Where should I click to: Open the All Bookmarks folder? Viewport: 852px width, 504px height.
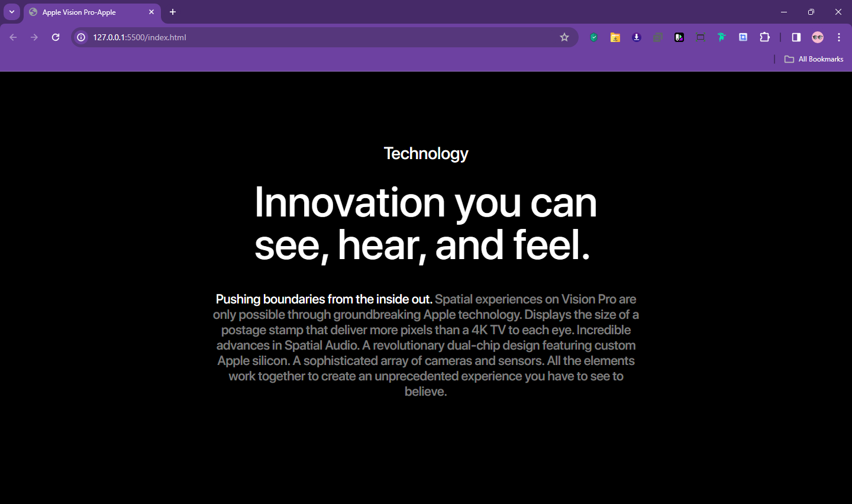point(814,59)
